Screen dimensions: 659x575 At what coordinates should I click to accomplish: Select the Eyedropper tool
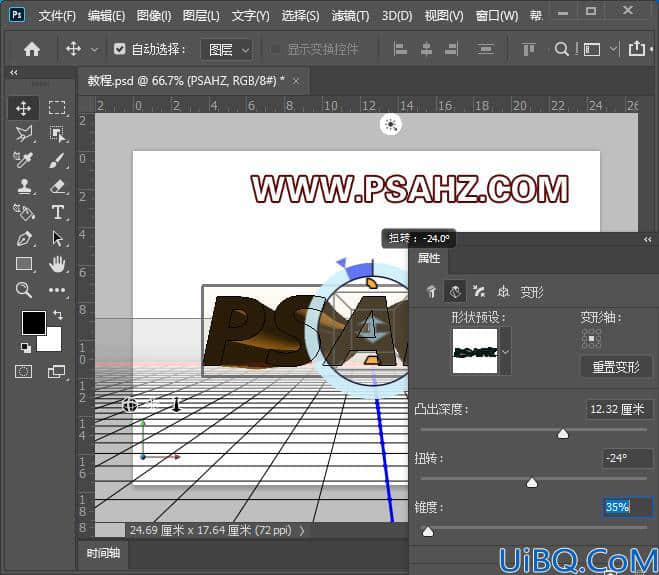coord(24,160)
